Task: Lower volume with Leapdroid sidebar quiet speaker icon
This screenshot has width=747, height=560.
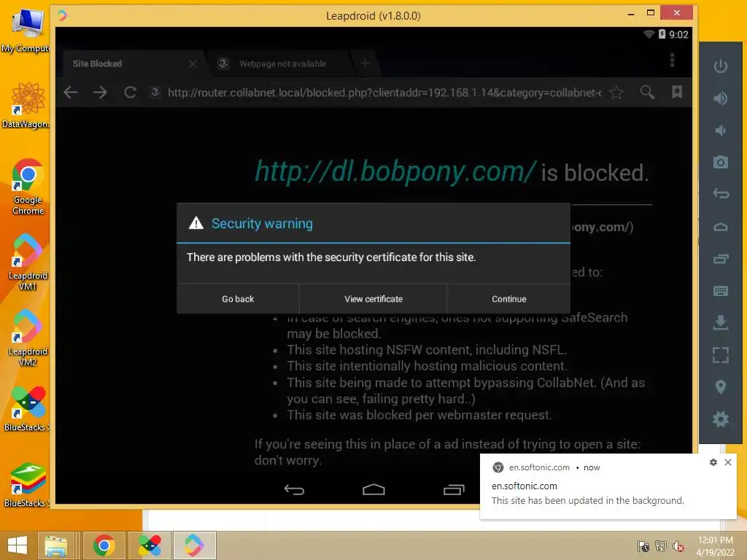Action: point(720,130)
